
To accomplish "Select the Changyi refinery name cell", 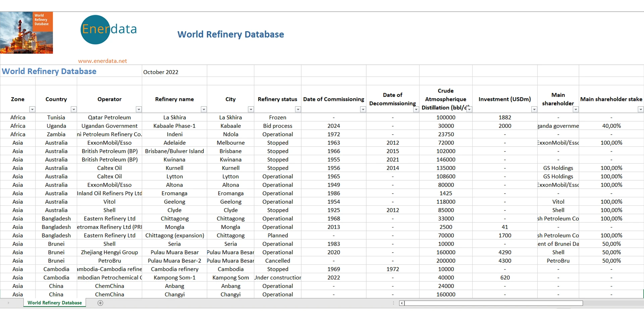I will [174, 295].
